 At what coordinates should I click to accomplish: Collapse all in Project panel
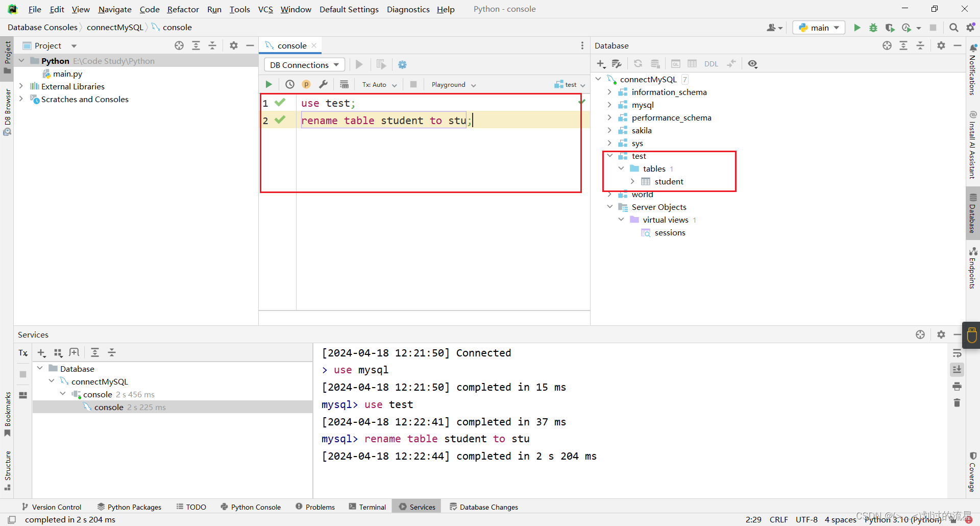pyautogui.click(x=212, y=45)
